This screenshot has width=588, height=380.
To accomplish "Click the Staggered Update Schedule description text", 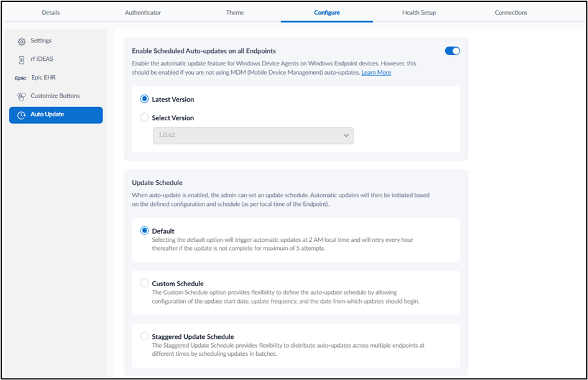I will tap(288, 350).
